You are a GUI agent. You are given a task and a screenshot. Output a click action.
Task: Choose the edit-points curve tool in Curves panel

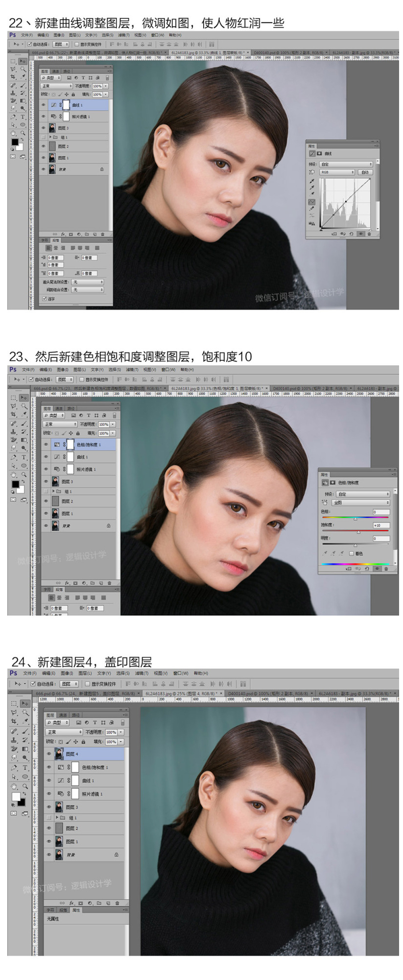[312, 202]
